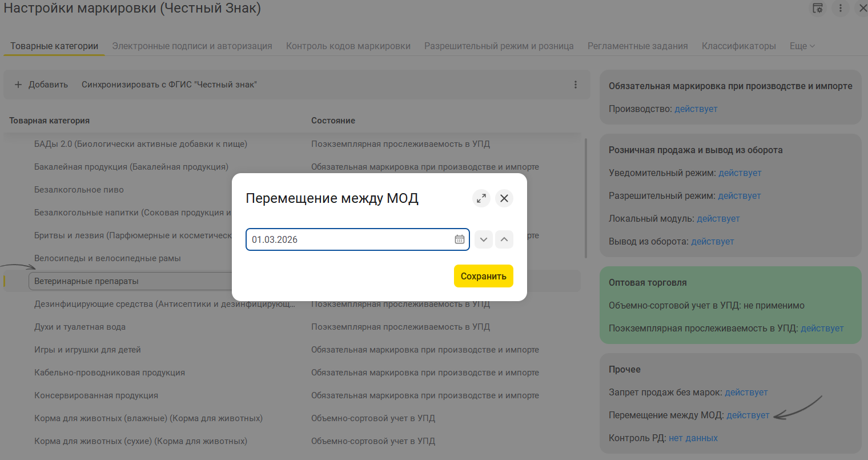868x460 pixels.
Task: Click the up chevron beside date field
Action: coord(504,239)
